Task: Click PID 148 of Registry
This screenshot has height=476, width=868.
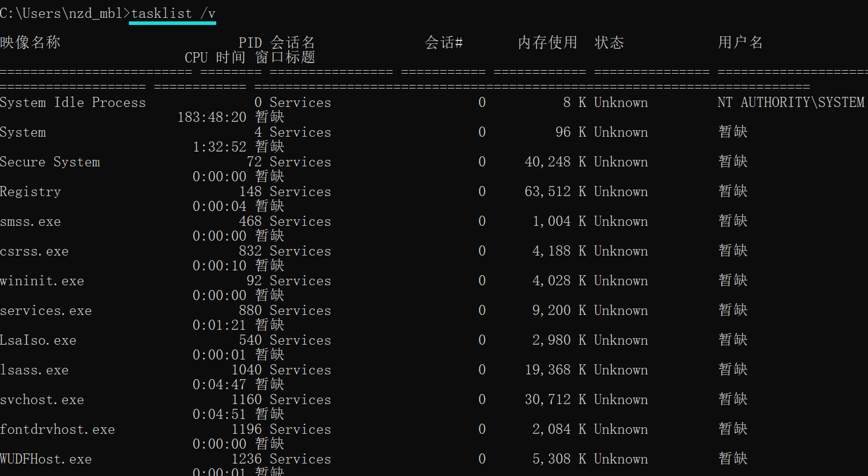Action: (250, 191)
